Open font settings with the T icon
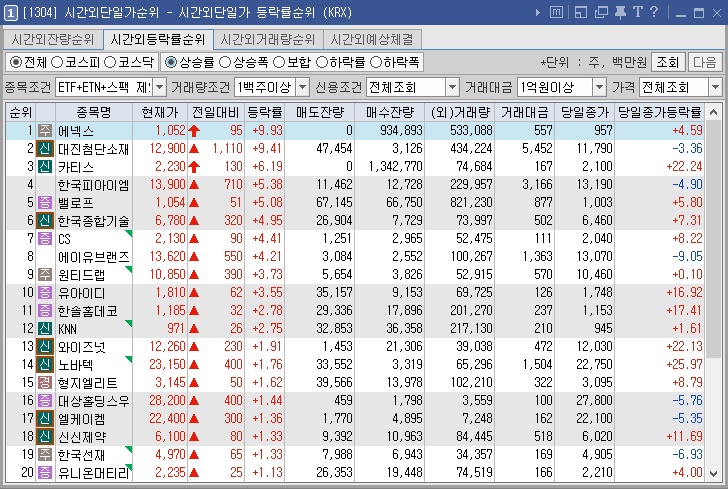Screen dimensions: 728x489 tap(638, 12)
